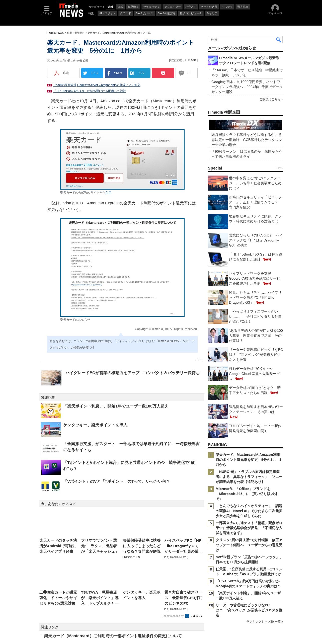Open ranking item 7 Netflix新プラン

(x=249, y=559)
